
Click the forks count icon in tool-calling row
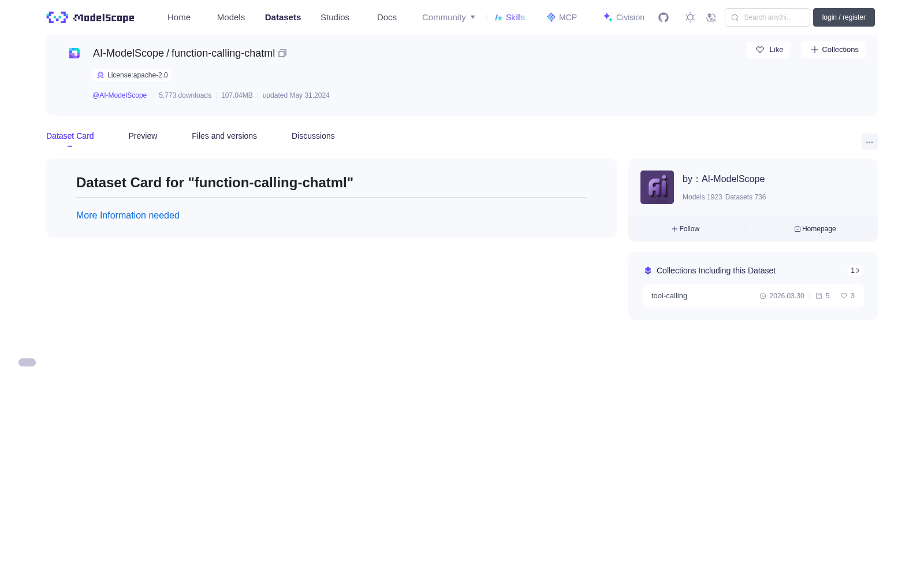point(819,296)
